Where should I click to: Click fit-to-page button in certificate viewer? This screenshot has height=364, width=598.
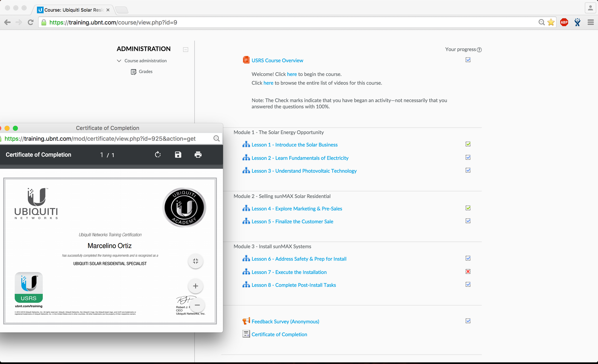coord(196,261)
